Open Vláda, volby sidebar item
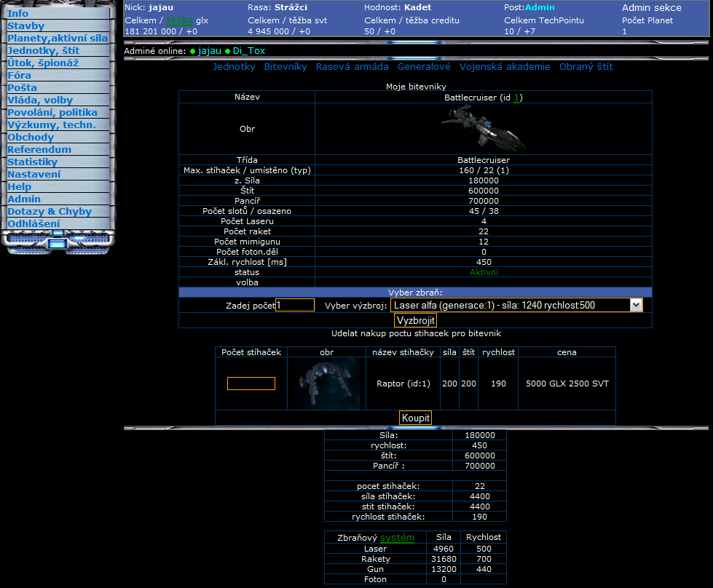713x588 pixels. (x=40, y=100)
